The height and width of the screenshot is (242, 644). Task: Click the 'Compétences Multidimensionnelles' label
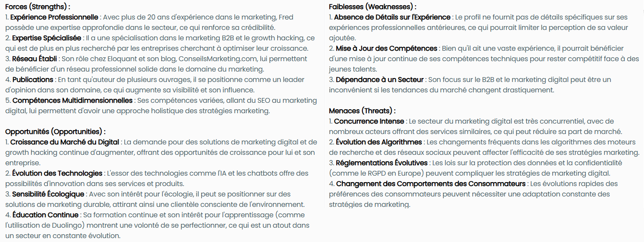[x=72, y=101]
